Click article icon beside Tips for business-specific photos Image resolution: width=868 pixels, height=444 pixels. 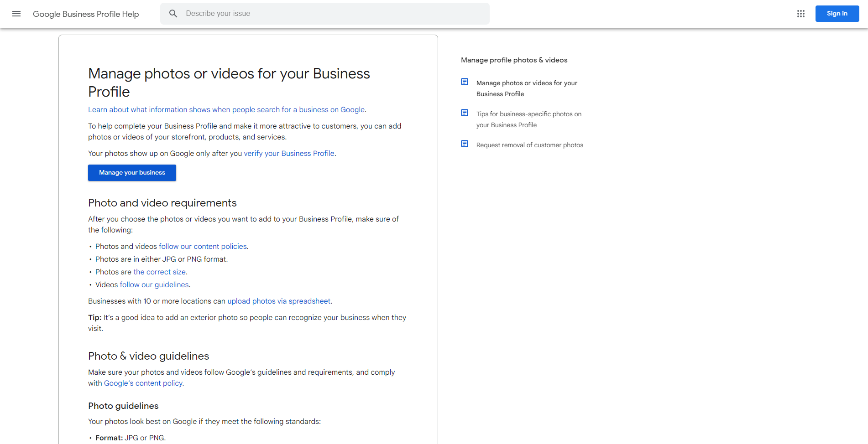pyautogui.click(x=465, y=113)
